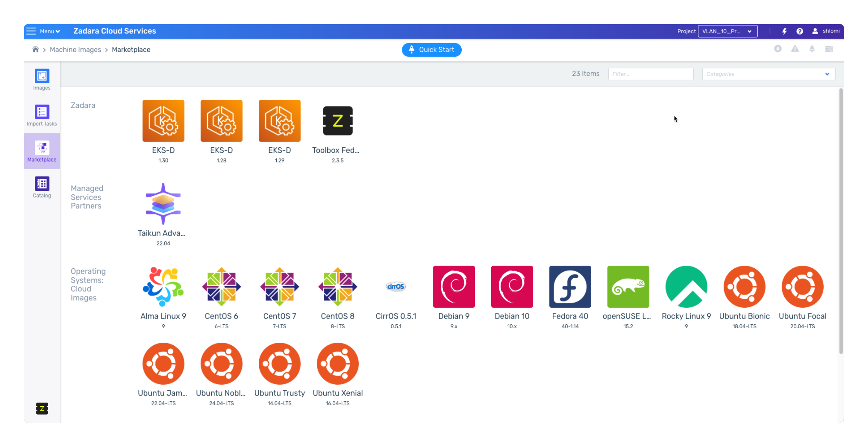This screenshot has height=447, width=868.
Task: Select the Fedora 40 image thumbnail
Action: [570, 287]
